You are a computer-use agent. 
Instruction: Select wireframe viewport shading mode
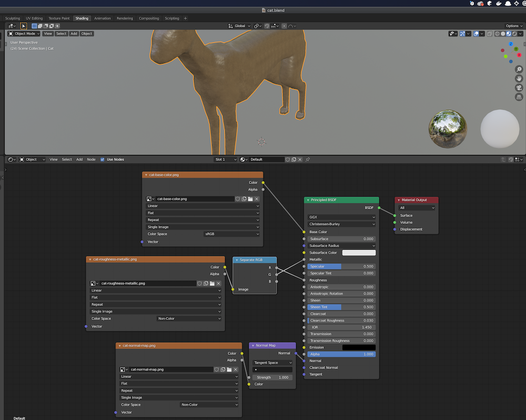[497, 34]
